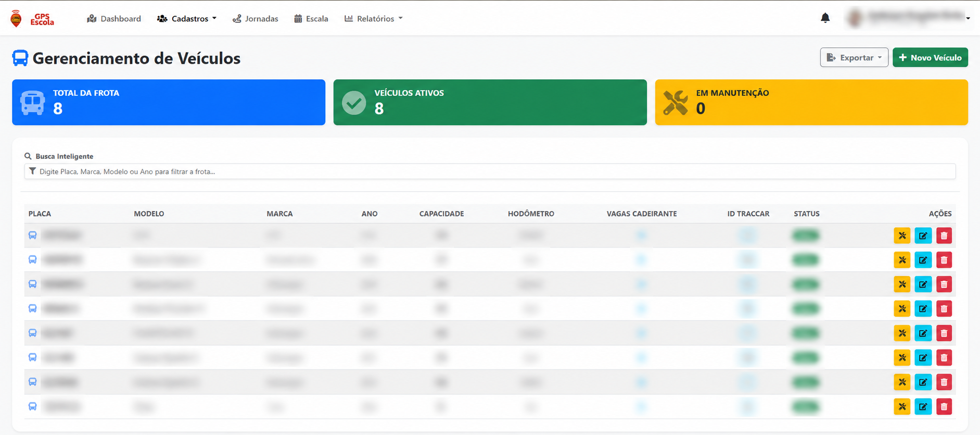
Task: Click the edit icon in fifth row
Action: click(x=923, y=333)
